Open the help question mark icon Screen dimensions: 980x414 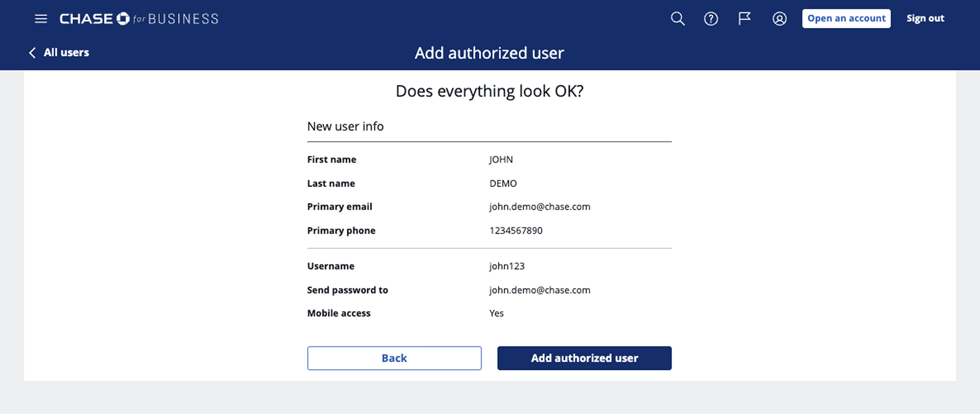coord(711,19)
